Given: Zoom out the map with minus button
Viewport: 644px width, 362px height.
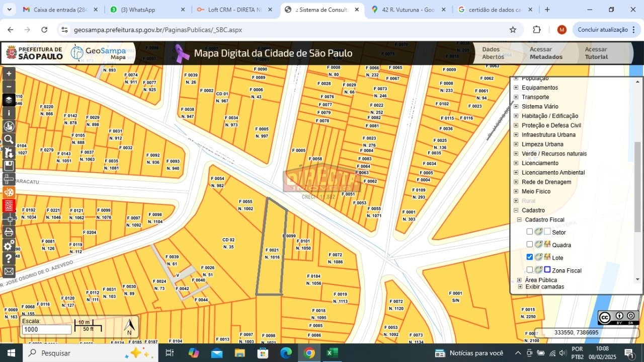Looking at the screenshot, I should [x=9, y=87].
